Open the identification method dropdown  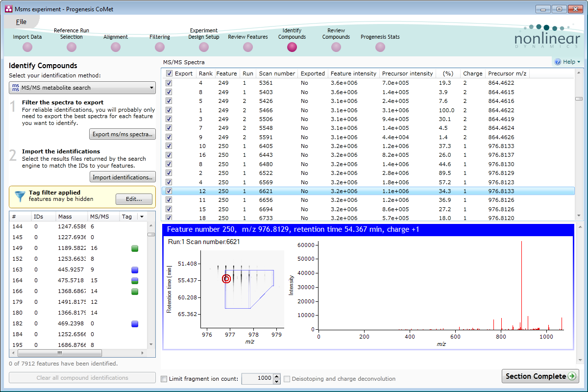[x=82, y=88]
